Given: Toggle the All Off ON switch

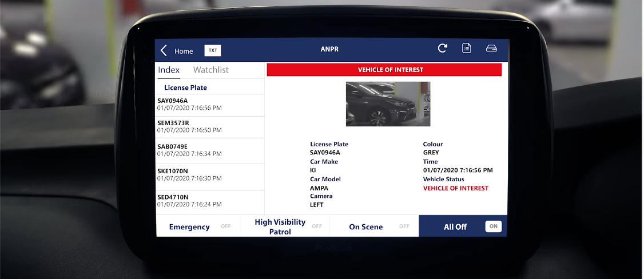Looking at the screenshot, I should 493,226.
